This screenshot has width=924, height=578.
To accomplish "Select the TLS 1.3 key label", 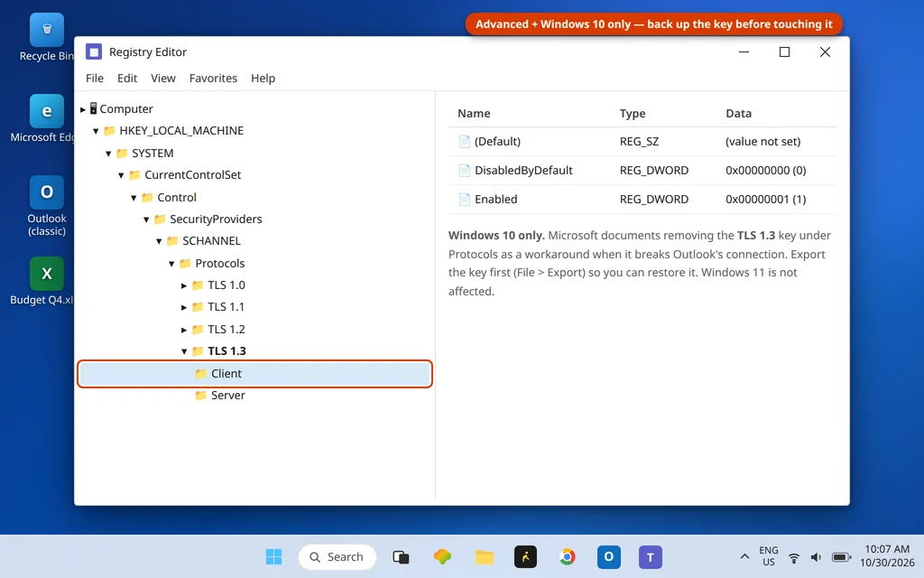I will pos(226,351).
